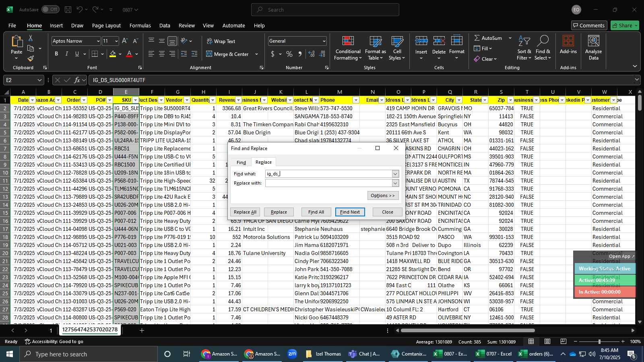This screenshot has width=644, height=362.
Task: Click the Undo arrow icon
Action: pyautogui.click(x=80, y=9)
